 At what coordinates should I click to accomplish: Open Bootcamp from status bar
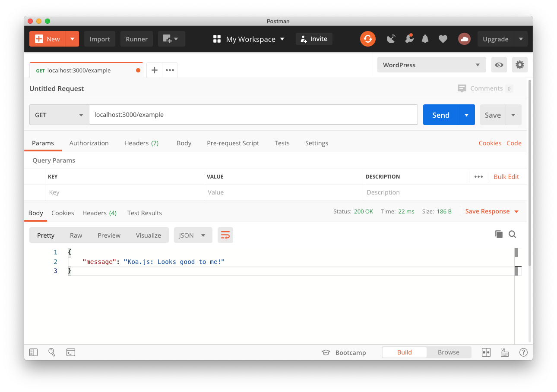point(344,352)
